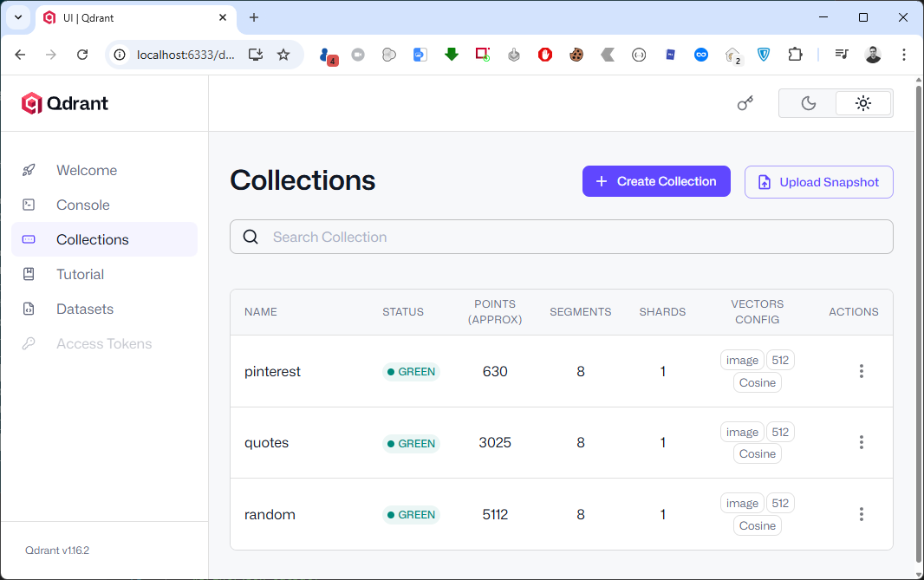The height and width of the screenshot is (580, 924).
Task: Open the Welcome page from sidebar
Action: tap(86, 170)
